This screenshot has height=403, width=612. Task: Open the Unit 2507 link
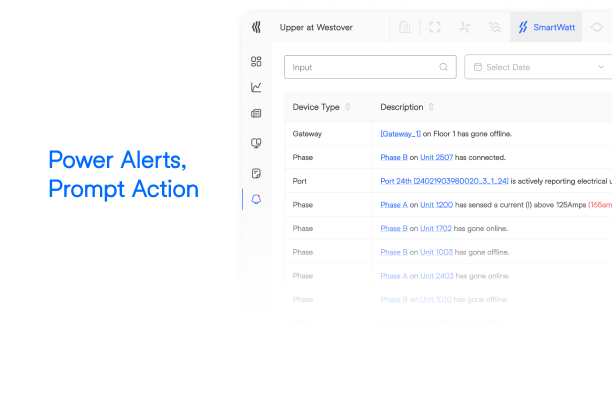tap(436, 158)
